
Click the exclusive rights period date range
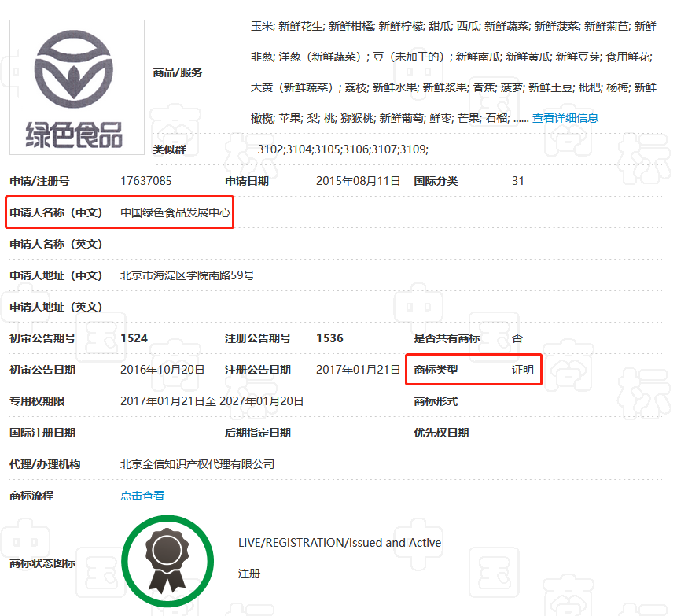coord(212,401)
